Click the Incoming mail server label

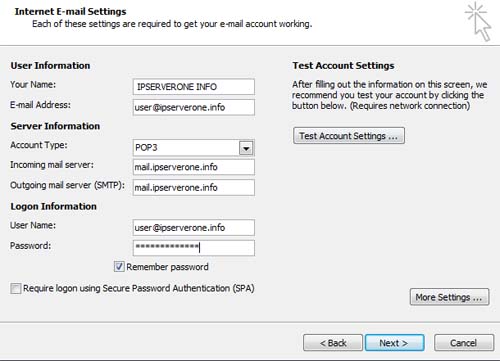point(52,165)
